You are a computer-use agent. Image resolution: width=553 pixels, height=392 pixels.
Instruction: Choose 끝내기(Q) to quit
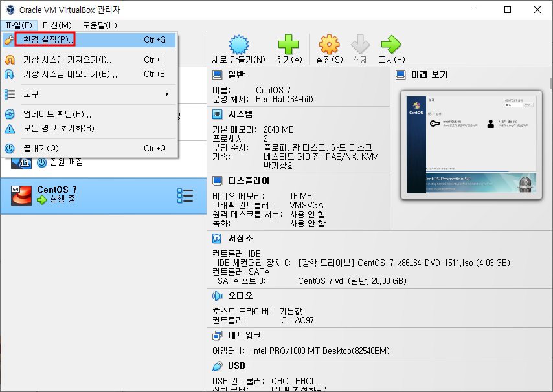pyautogui.click(x=89, y=148)
